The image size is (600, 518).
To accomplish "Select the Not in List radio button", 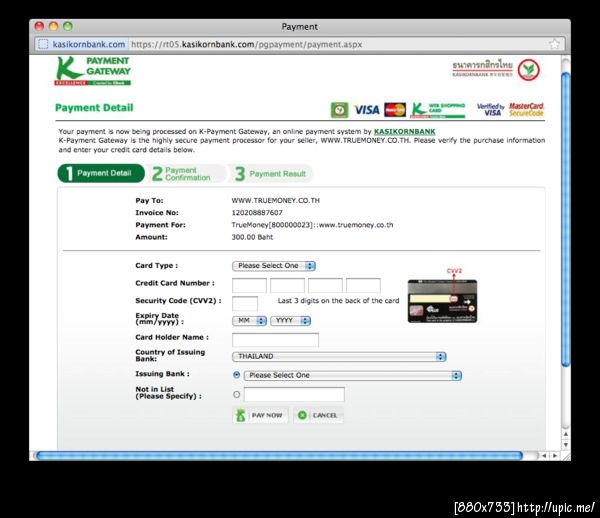I will point(236,394).
